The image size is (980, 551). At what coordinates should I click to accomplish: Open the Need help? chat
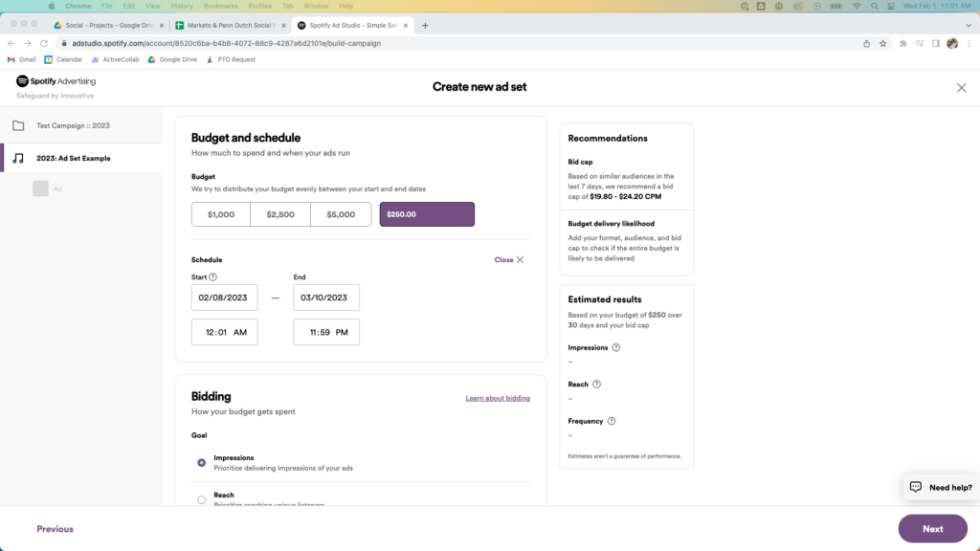[942, 487]
